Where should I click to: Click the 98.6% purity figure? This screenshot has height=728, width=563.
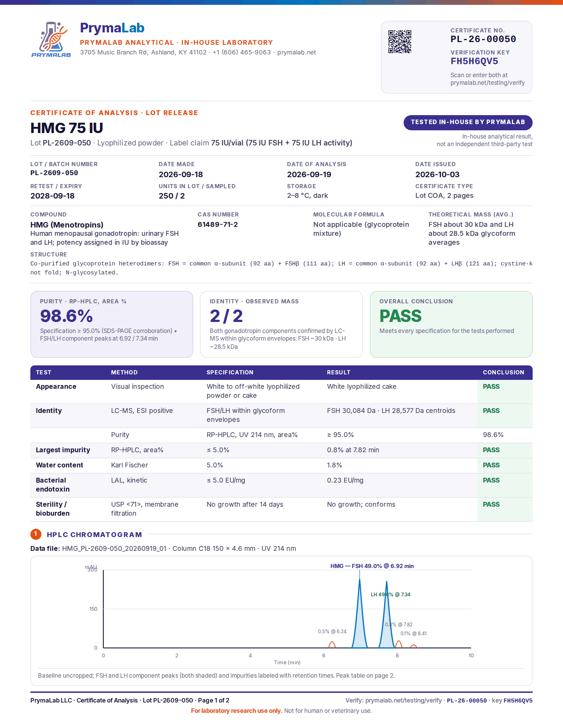coord(66,316)
